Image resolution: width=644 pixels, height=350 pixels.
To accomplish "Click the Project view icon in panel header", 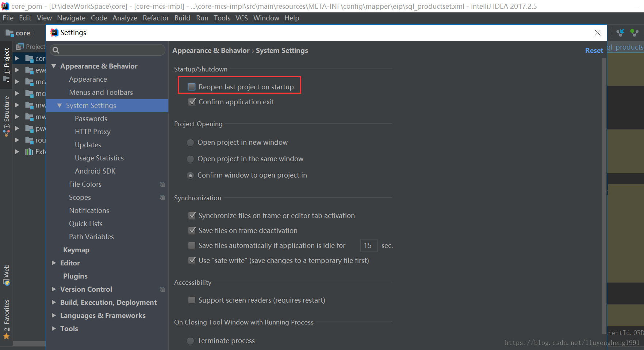I will pos(20,47).
